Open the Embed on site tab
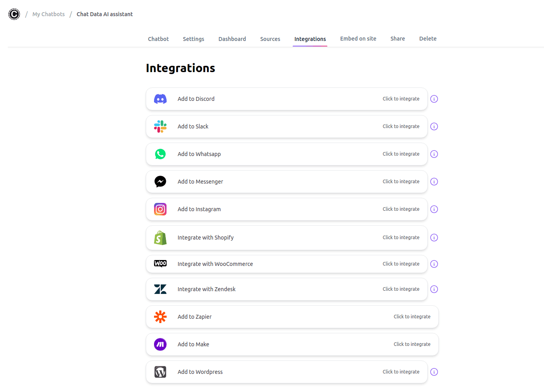This screenshot has width=544, height=392. 358,39
